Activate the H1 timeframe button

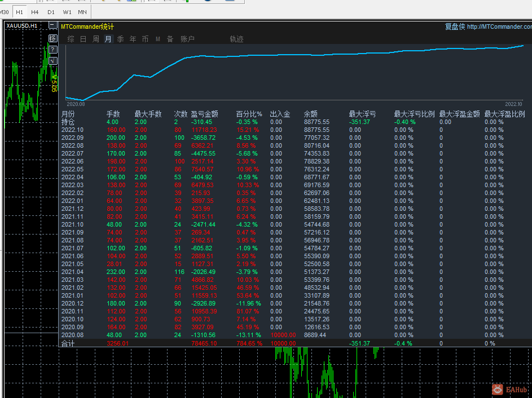(20, 11)
